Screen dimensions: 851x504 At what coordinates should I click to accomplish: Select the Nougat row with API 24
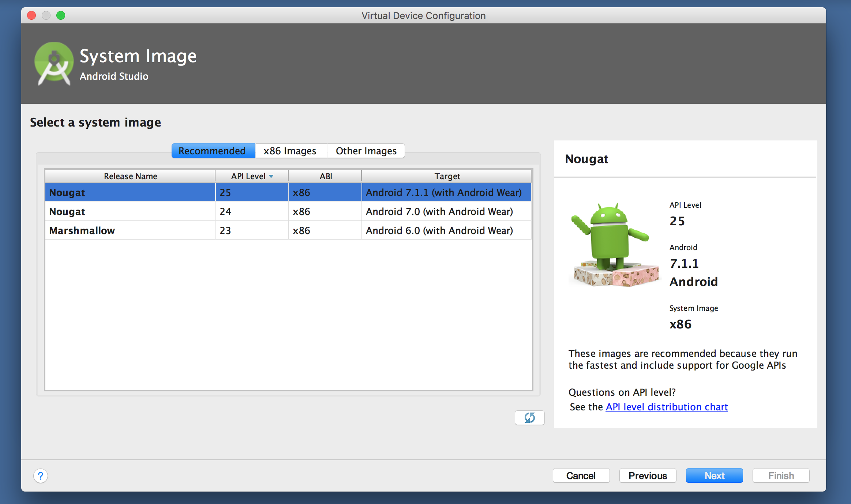click(288, 211)
